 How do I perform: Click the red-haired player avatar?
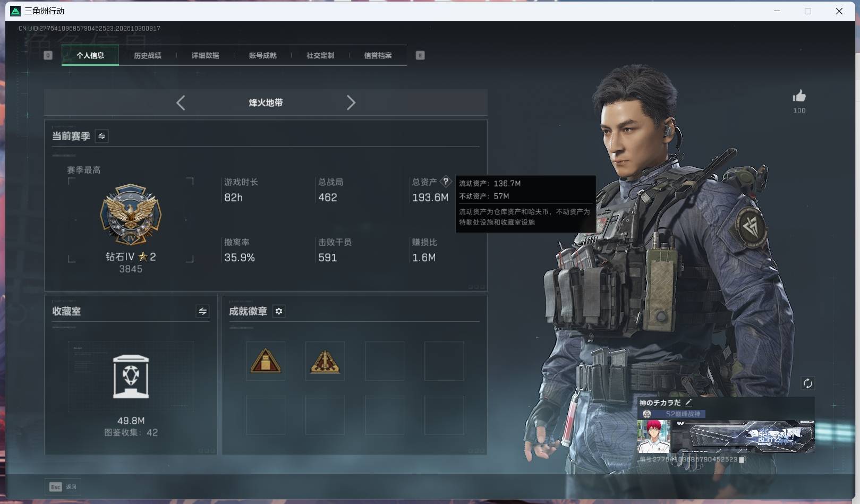653,436
